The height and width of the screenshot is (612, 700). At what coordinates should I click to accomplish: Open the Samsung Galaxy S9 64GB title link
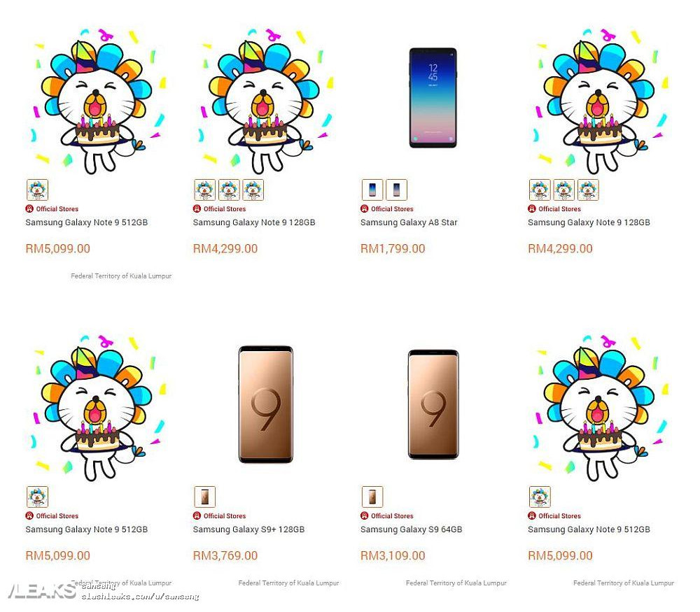(411, 529)
